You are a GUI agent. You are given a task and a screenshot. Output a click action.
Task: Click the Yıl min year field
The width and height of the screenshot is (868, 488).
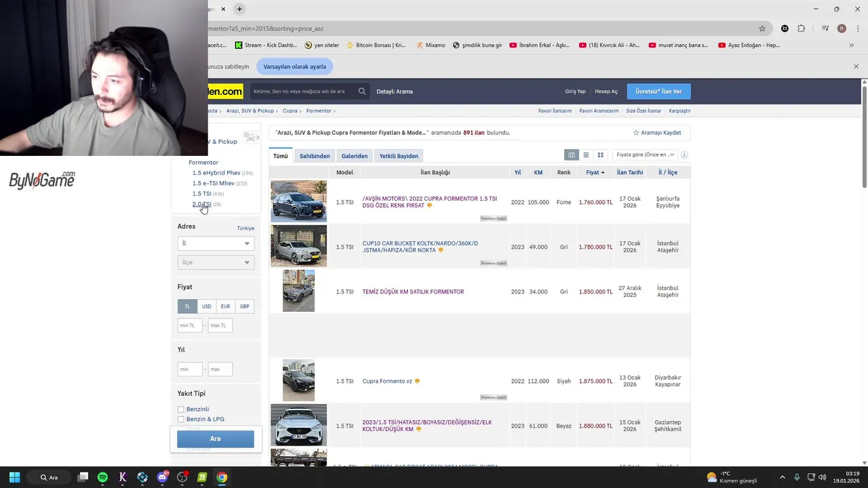[x=190, y=369]
